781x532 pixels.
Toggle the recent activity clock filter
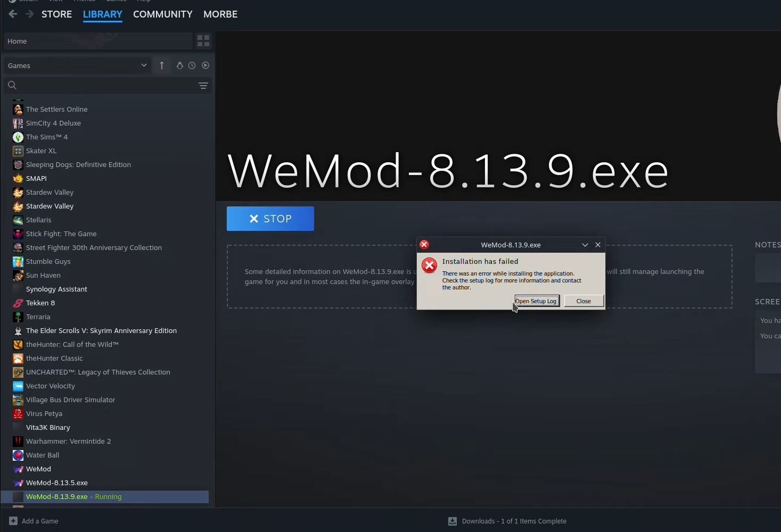(x=192, y=65)
